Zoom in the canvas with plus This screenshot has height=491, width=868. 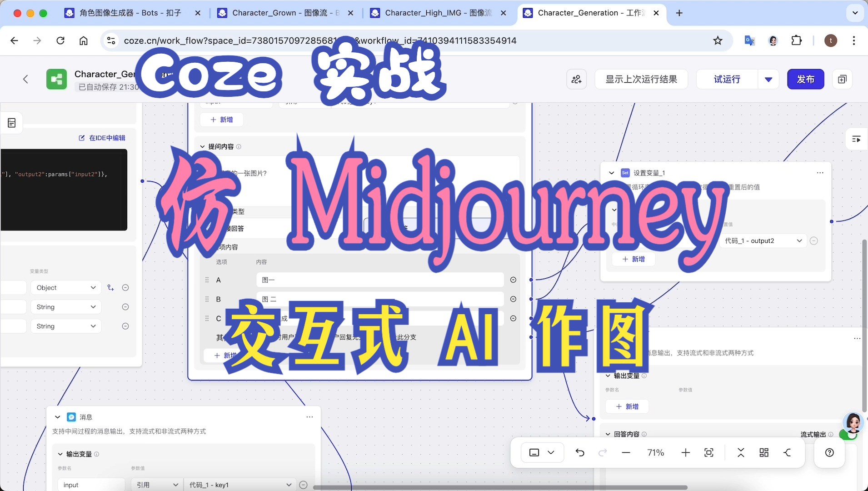coord(686,452)
